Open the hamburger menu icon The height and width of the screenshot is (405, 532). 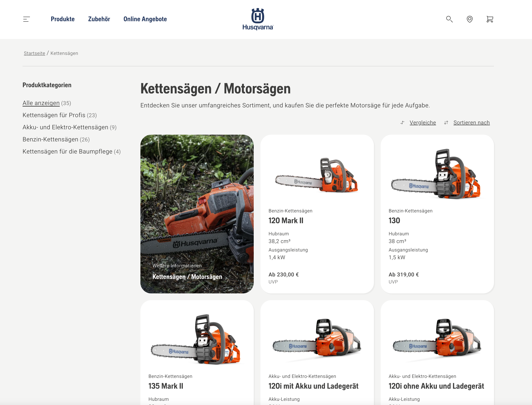pyautogui.click(x=26, y=19)
